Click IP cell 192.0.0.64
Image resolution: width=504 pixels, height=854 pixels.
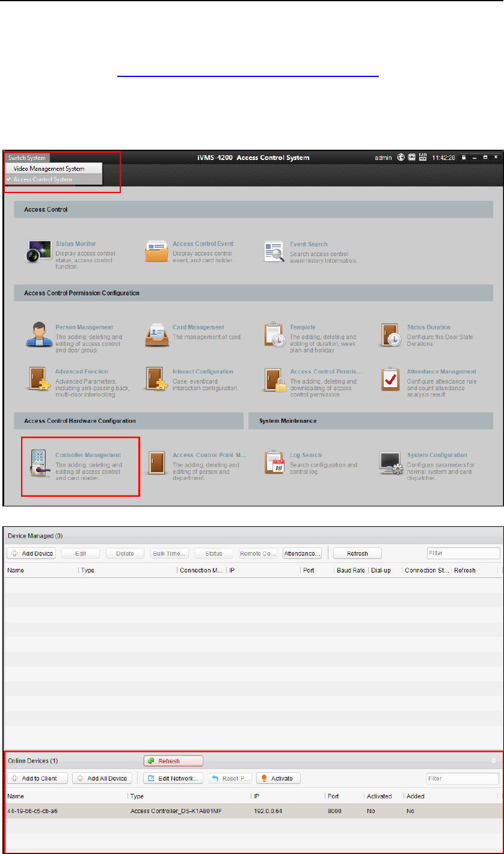(268, 811)
